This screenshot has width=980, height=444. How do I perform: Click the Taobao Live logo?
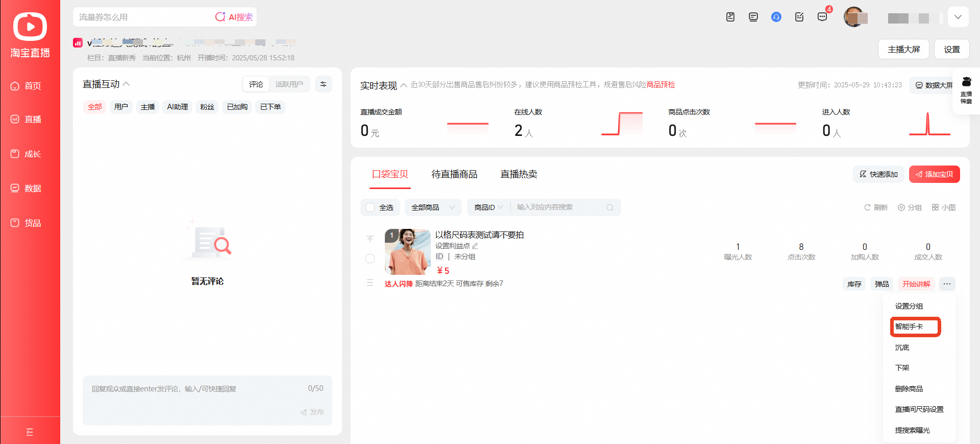pos(30,34)
